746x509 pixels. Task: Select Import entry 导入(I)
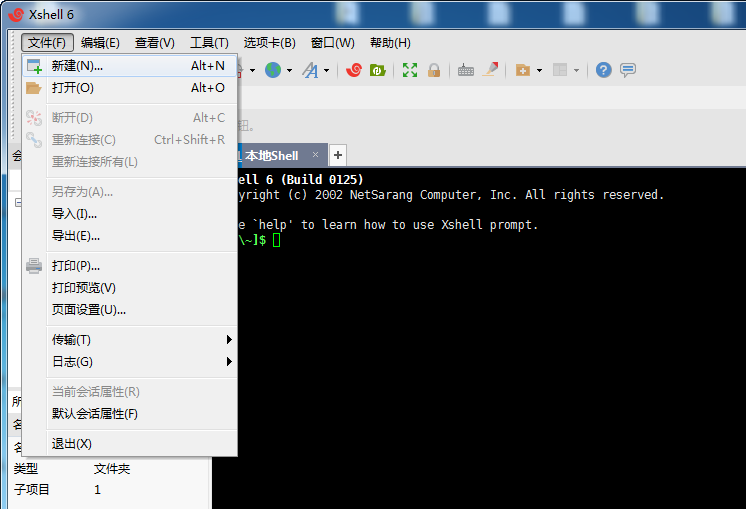tap(129, 214)
